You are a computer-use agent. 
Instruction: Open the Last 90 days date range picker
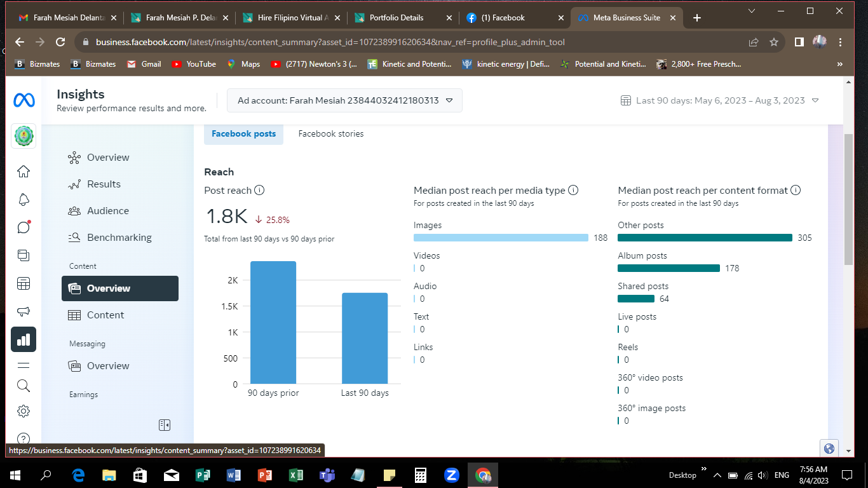[x=719, y=100]
